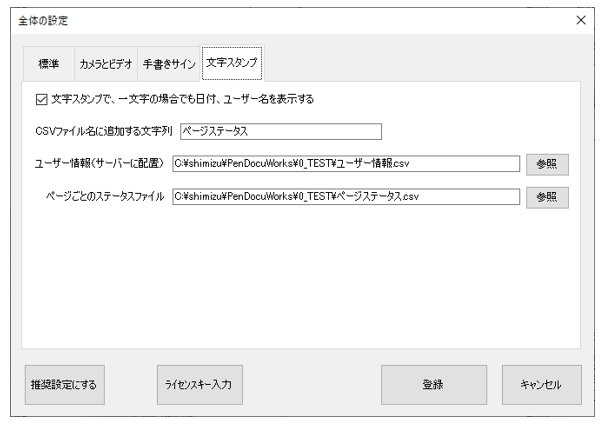The height and width of the screenshot is (426, 604).
Task: Apply defaults with 推奨設定にする button
Action: click(x=65, y=384)
